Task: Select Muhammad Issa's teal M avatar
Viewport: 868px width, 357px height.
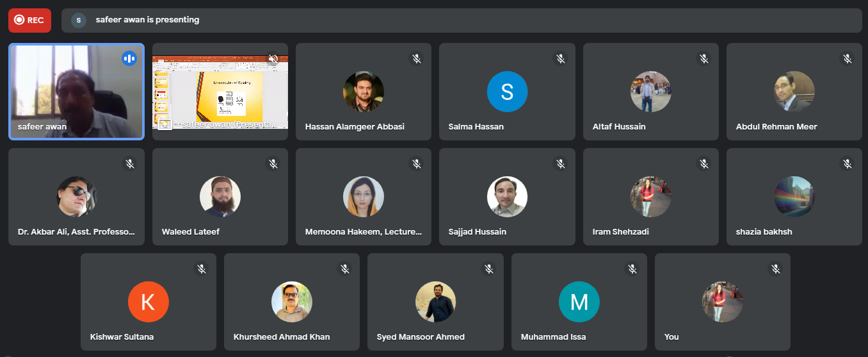Action: pos(579,301)
